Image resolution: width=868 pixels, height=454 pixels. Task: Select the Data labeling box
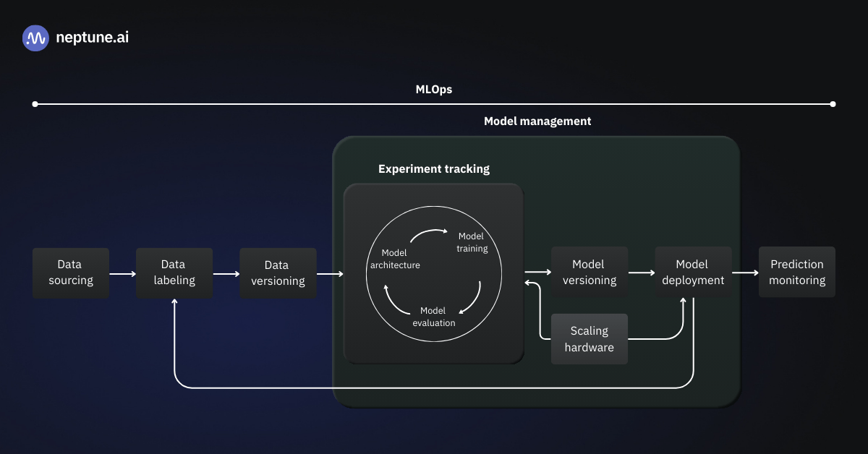point(174,273)
